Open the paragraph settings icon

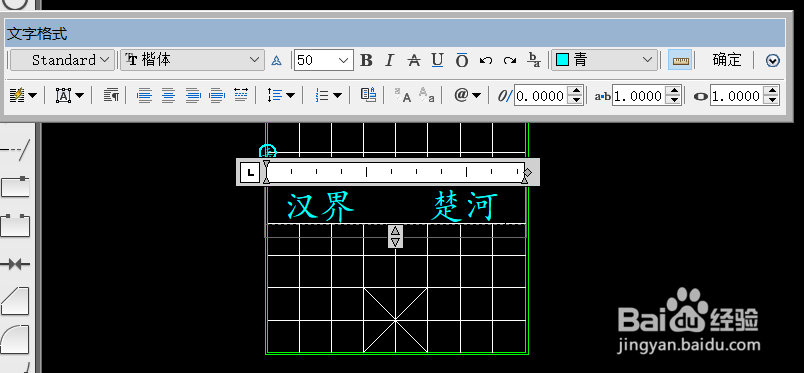[x=111, y=95]
